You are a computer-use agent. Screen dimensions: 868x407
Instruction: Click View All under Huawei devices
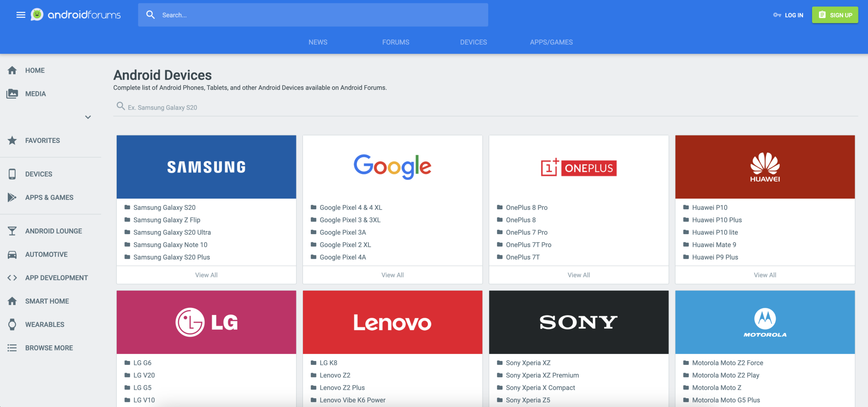[x=765, y=275]
